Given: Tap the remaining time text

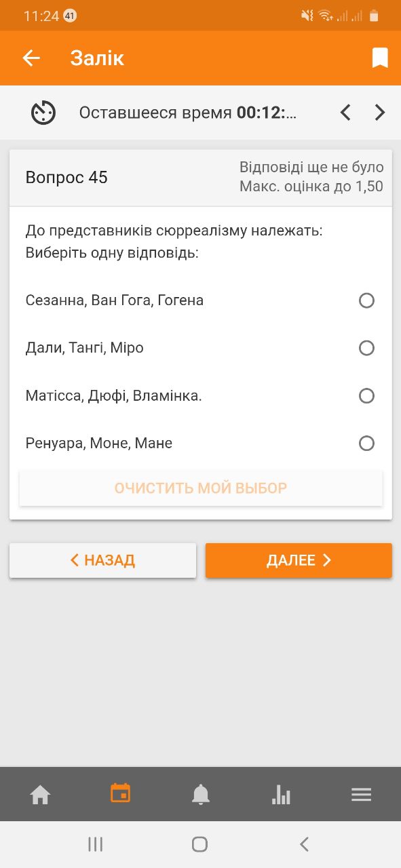Looking at the screenshot, I should [188, 113].
